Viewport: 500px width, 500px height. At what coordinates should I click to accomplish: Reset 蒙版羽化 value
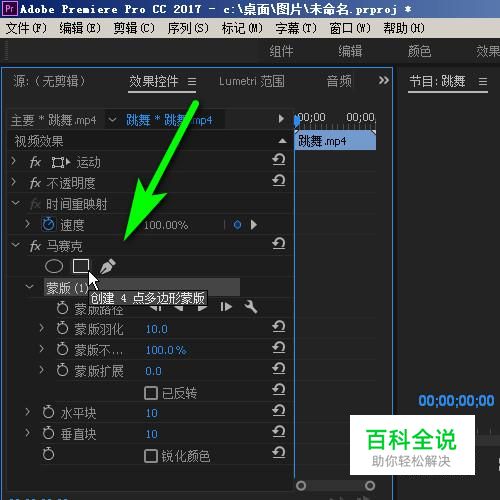click(279, 327)
